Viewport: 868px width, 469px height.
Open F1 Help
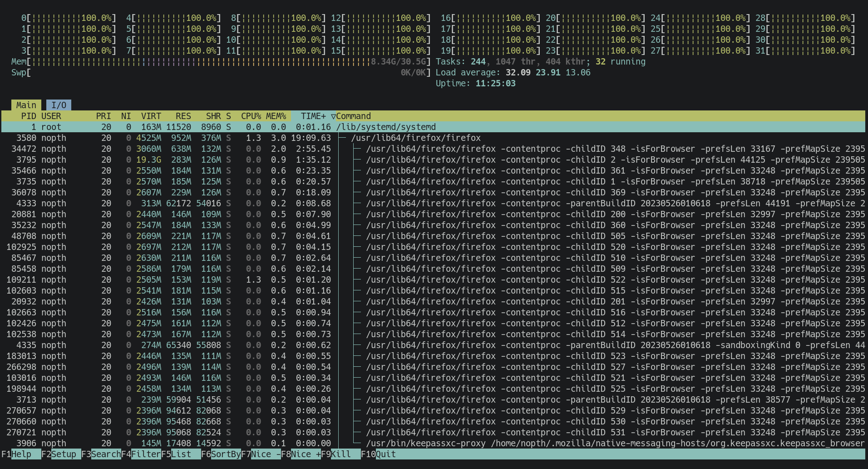coord(21,454)
